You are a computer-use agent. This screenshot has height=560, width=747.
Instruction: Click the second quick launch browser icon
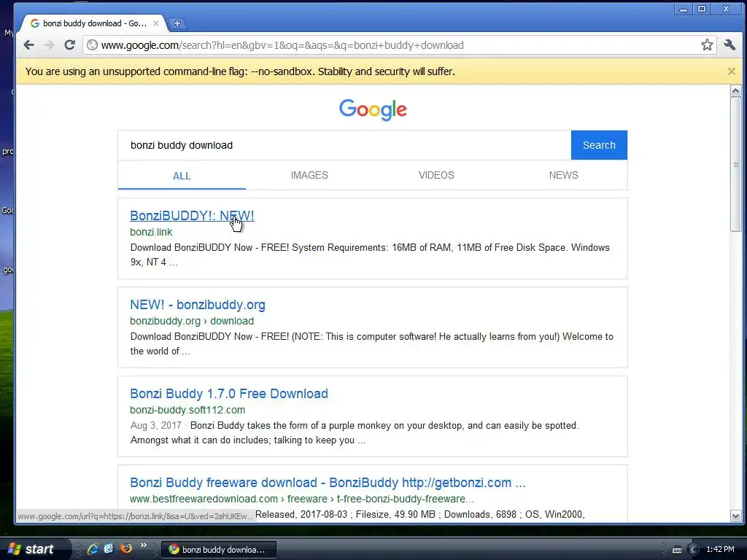click(x=109, y=548)
